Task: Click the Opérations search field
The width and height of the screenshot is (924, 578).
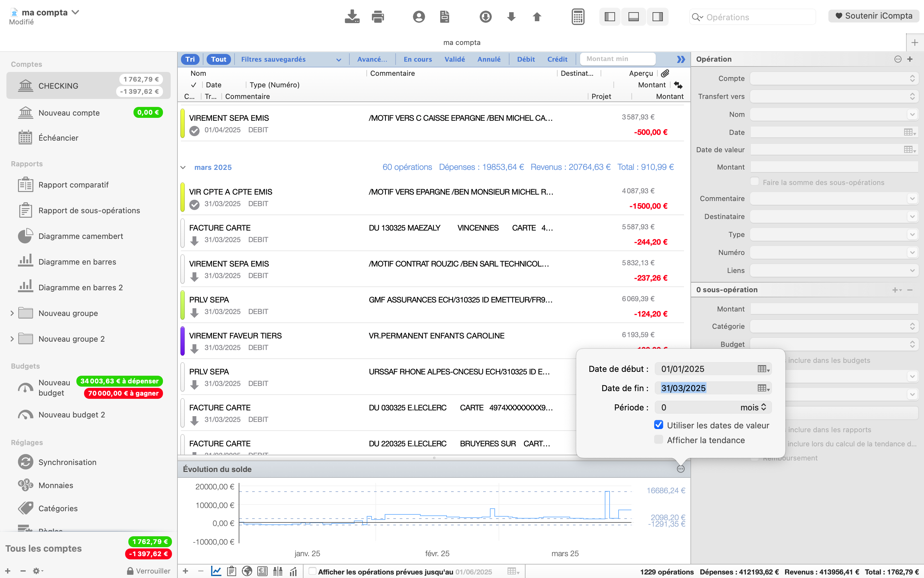Action: (x=752, y=17)
